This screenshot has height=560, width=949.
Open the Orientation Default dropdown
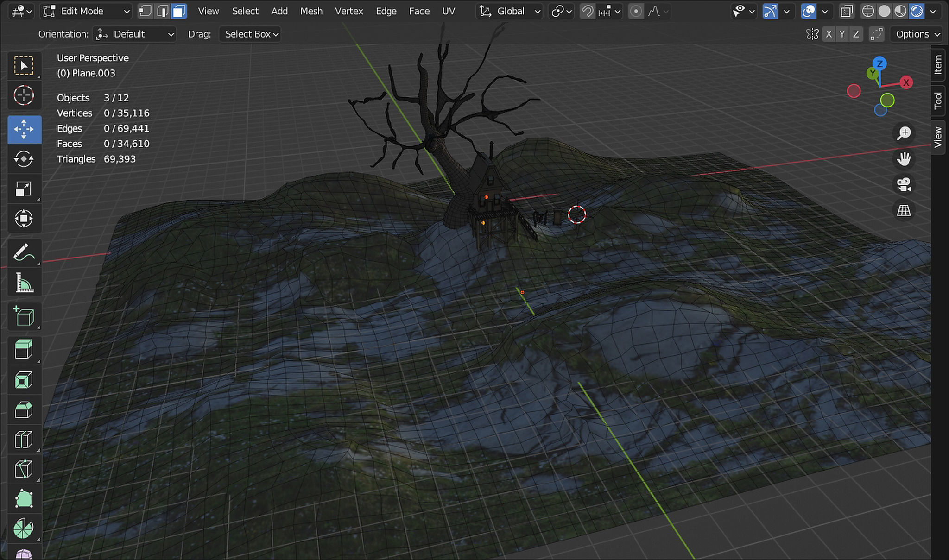(134, 34)
